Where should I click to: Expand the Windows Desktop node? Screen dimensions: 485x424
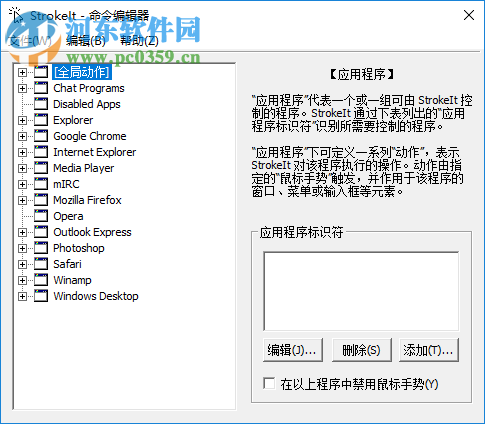click(22, 296)
